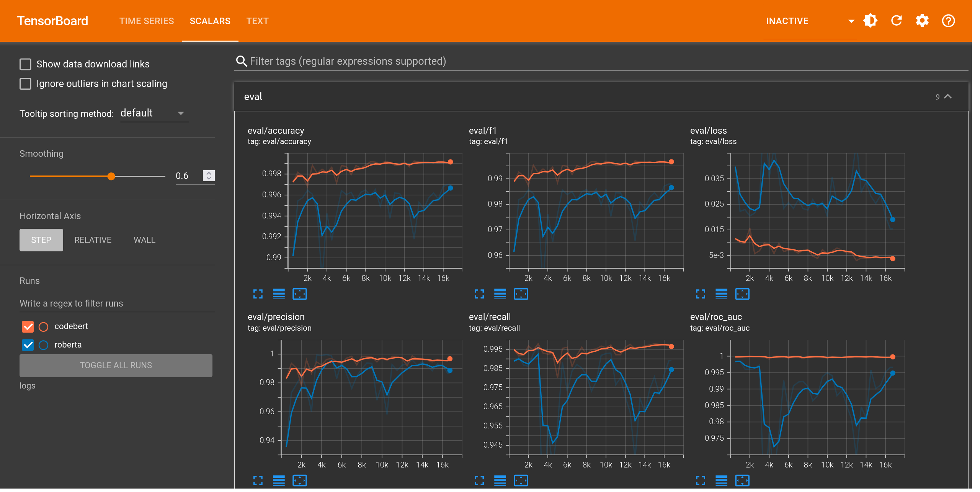The image size is (980, 492).
Task: Enable Show data download links
Action: pyautogui.click(x=26, y=64)
